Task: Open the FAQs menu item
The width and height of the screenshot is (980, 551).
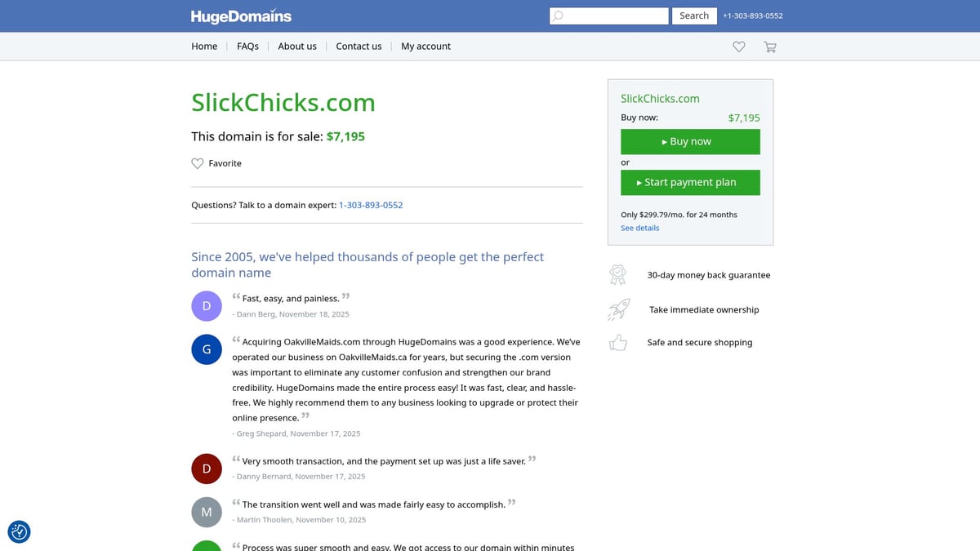Action: point(247,47)
